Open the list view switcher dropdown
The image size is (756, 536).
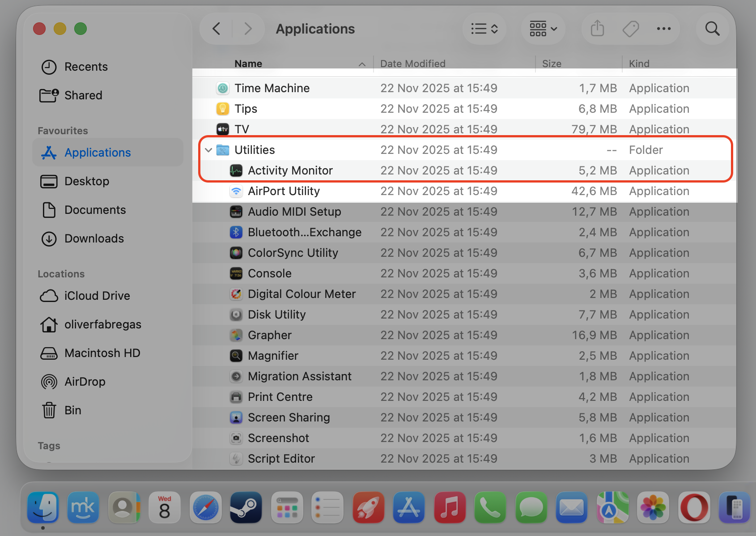click(484, 29)
